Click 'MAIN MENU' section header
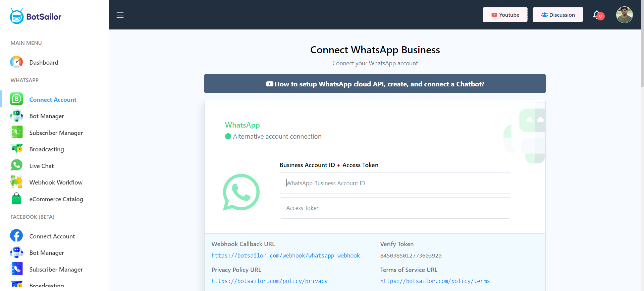Screen dimensions: 644x291 pos(26,43)
